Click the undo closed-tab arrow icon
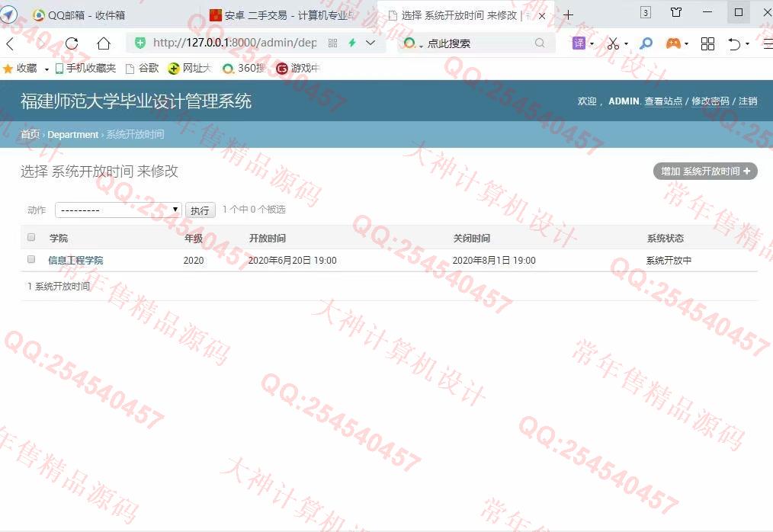The width and height of the screenshot is (773, 532). coord(734,43)
